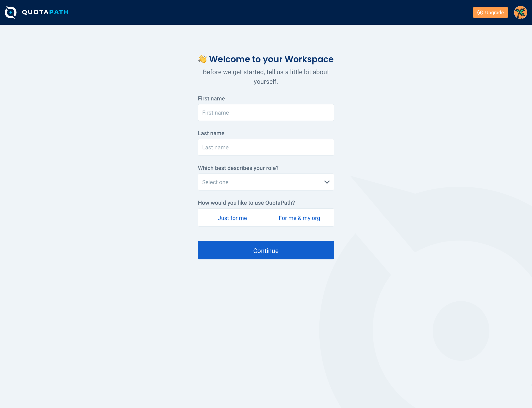Click the "First name" field label

[211, 99]
